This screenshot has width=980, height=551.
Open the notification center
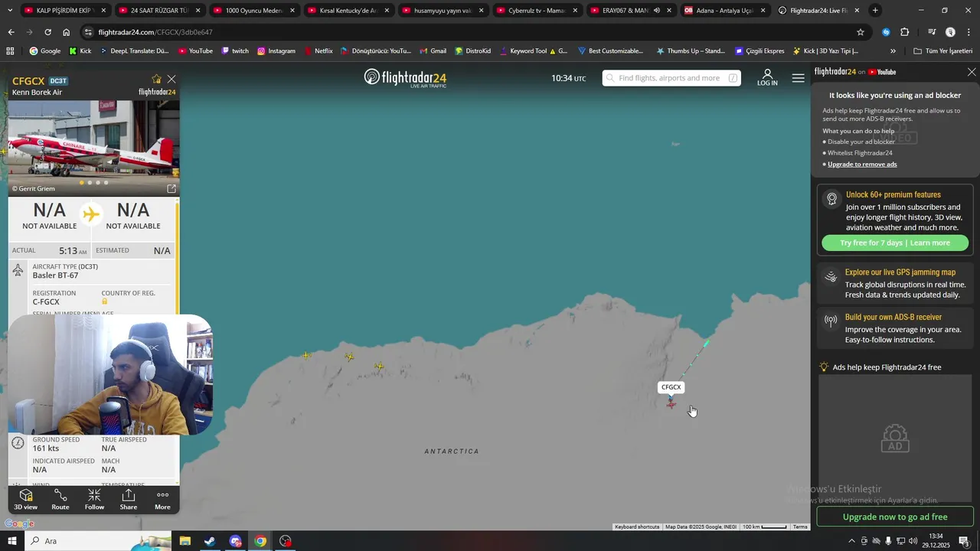point(963,541)
